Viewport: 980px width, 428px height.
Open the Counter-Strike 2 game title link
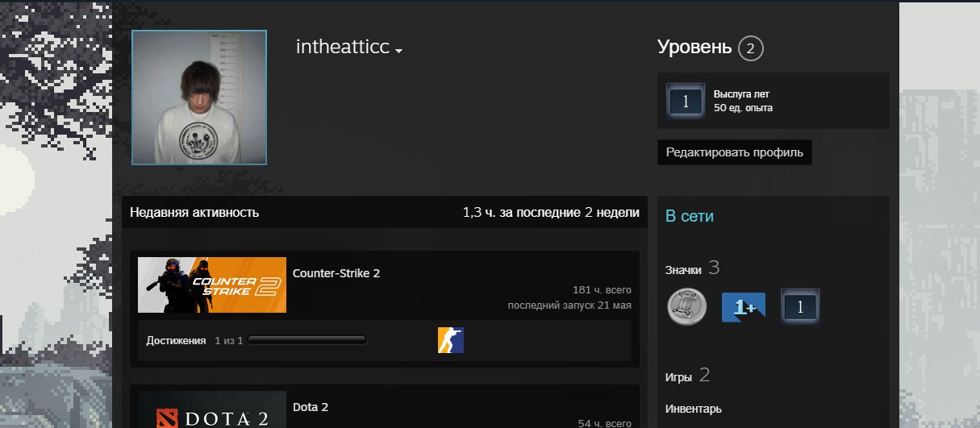click(x=336, y=273)
